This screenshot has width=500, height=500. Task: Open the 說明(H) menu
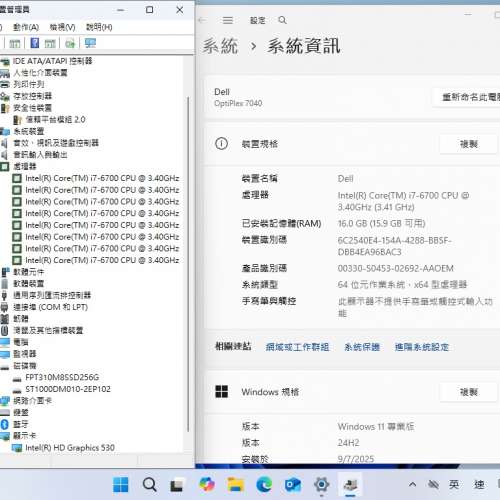click(x=99, y=27)
